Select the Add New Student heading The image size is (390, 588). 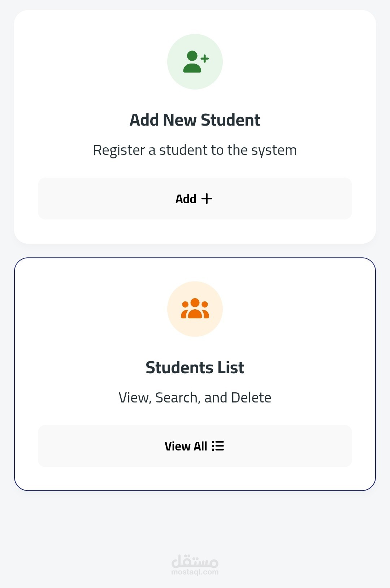[195, 120]
